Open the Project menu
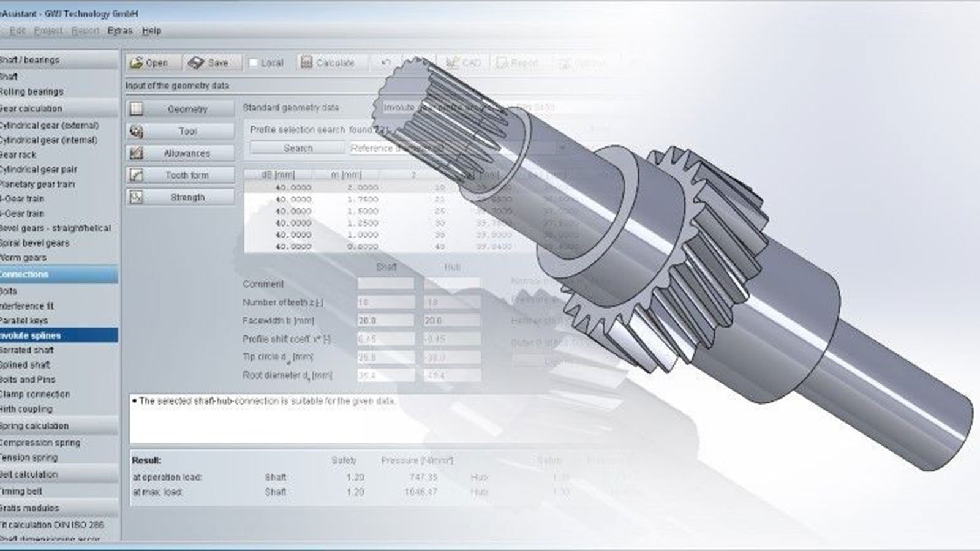The image size is (980, 551). coord(48,31)
